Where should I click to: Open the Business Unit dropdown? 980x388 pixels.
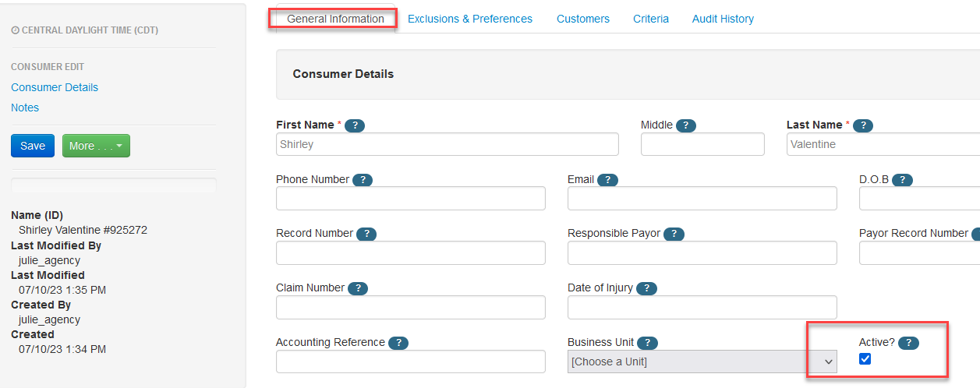pyautogui.click(x=702, y=362)
